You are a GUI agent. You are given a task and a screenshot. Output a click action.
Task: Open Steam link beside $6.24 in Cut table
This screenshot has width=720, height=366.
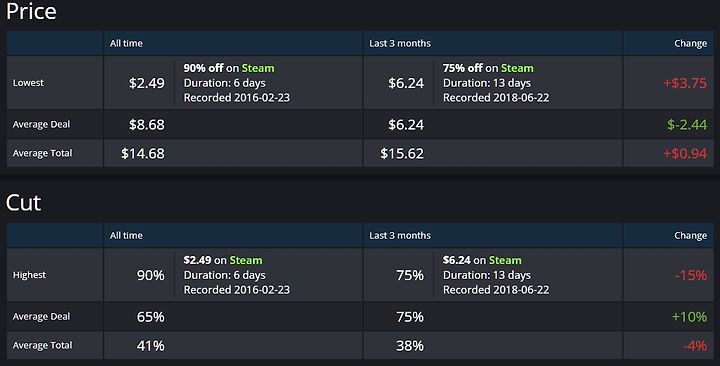click(505, 260)
